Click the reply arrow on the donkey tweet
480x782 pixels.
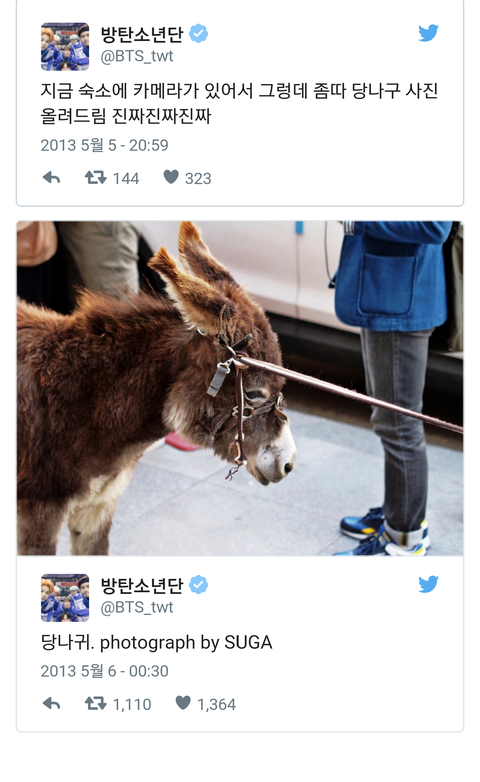[51, 704]
